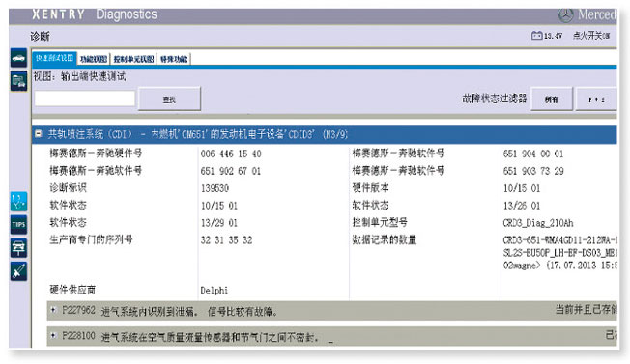The width and height of the screenshot is (630, 364).
Task: Select the F+f fault filter button
Action: (596, 98)
